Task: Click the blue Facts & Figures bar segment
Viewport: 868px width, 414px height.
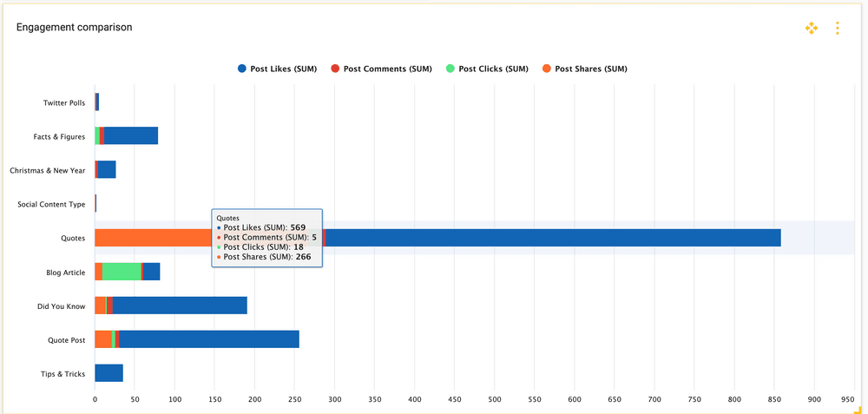Action: pyautogui.click(x=130, y=136)
